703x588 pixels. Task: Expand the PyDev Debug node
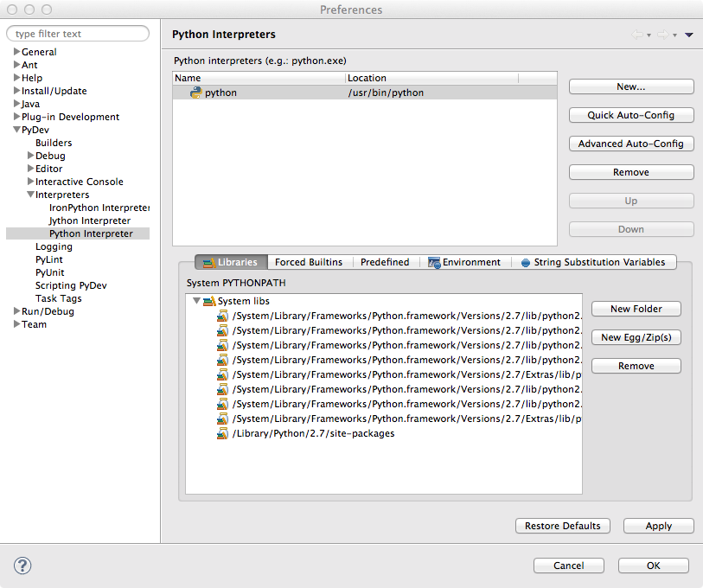pos(30,156)
